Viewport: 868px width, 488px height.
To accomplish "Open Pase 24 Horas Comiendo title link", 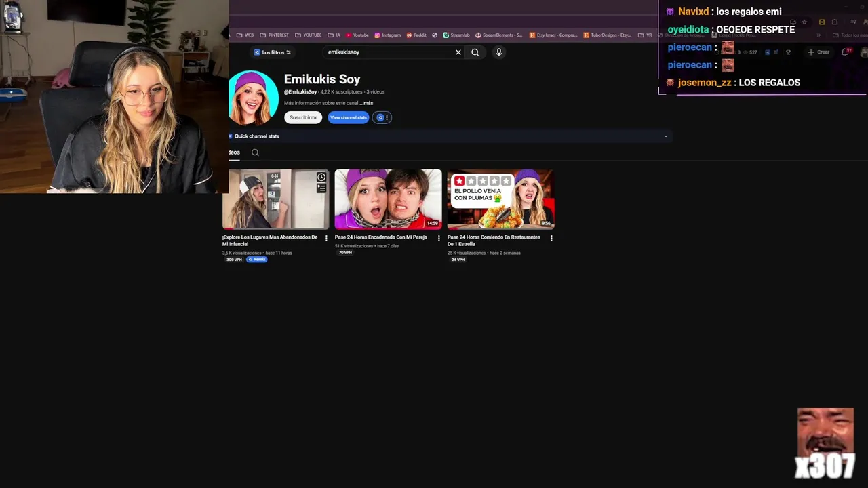I will (494, 241).
